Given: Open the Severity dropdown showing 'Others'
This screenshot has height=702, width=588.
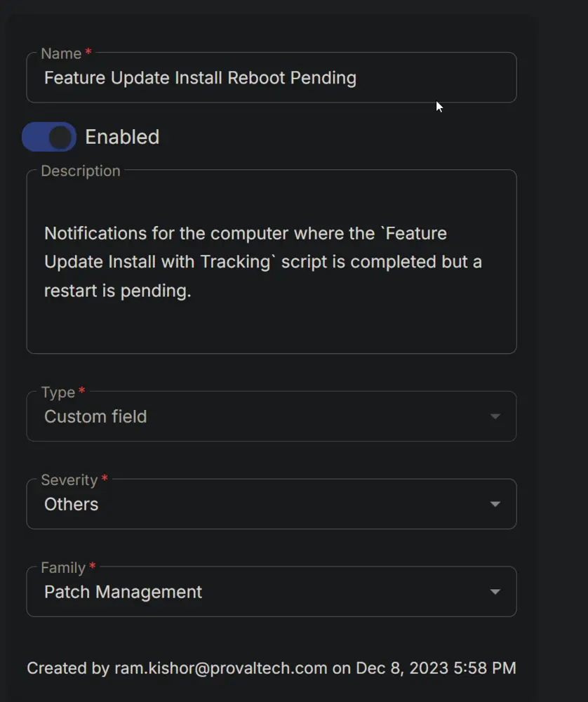Looking at the screenshot, I should 272,504.
